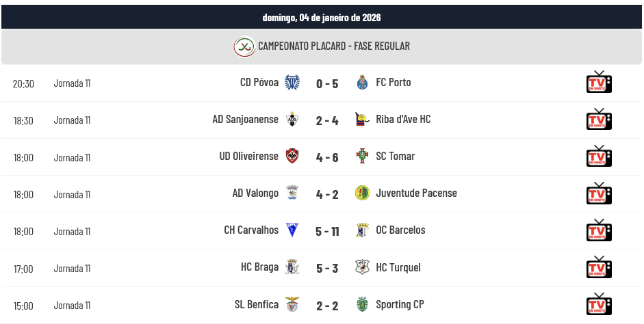This screenshot has height=324, width=644.
Task: Click the FC Porto club crest
Action: (363, 83)
